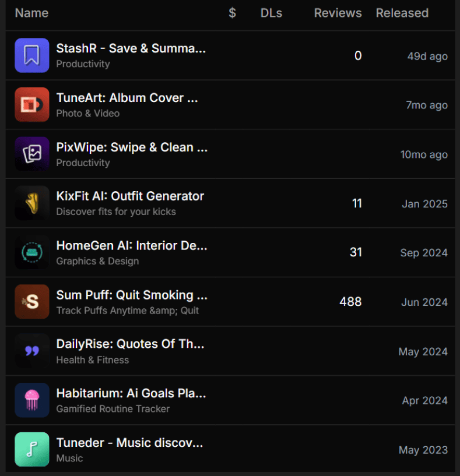Click the Sum Puff brown S icon
The width and height of the screenshot is (460, 476).
pos(31,302)
